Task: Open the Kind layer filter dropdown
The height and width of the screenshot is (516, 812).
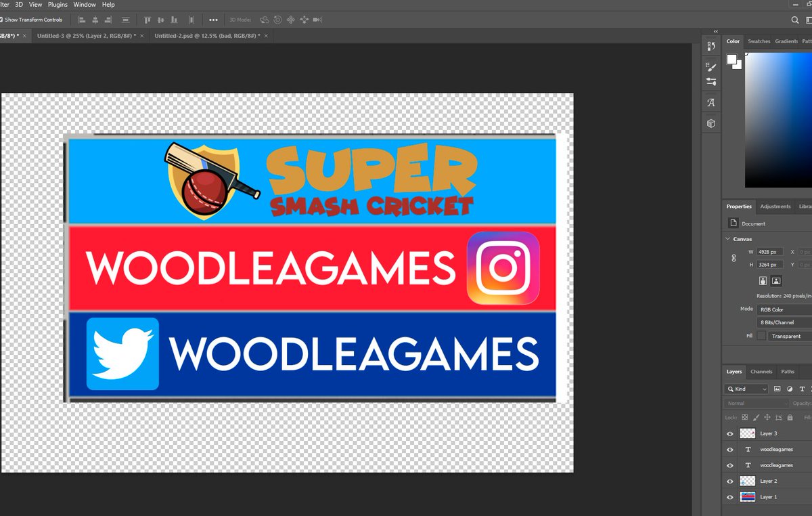Action: point(746,389)
